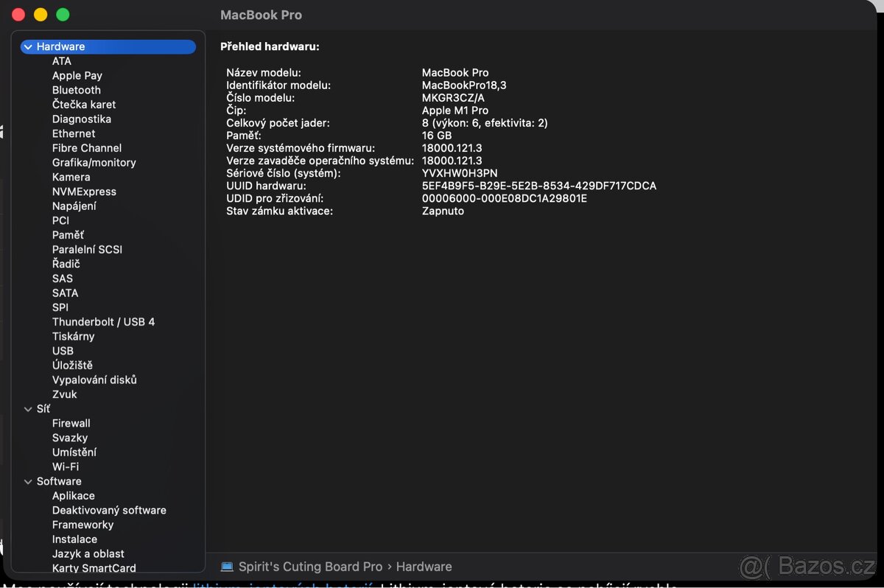This screenshot has height=588, width=884.
Task: Collapse the Síť section chevron
Action: (x=28, y=409)
